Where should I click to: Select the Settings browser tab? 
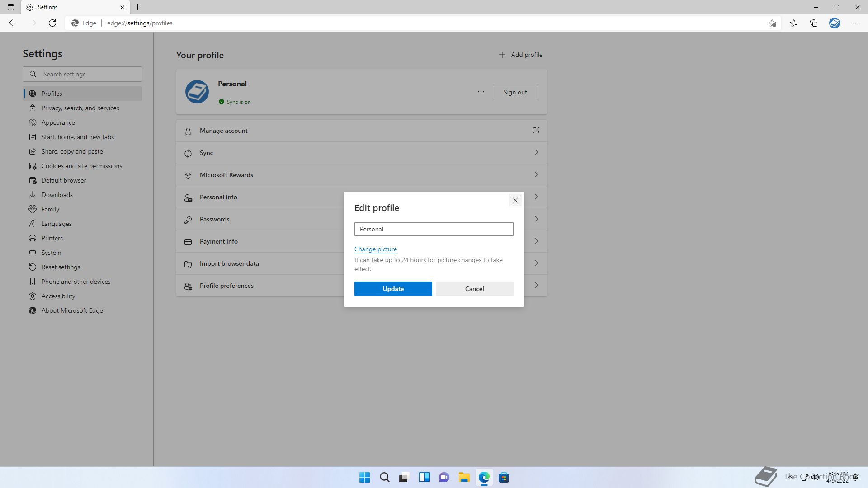pos(75,7)
